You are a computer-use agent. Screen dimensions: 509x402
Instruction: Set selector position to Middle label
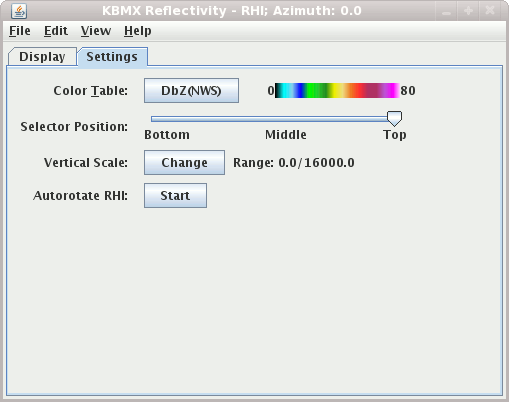tap(286, 135)
